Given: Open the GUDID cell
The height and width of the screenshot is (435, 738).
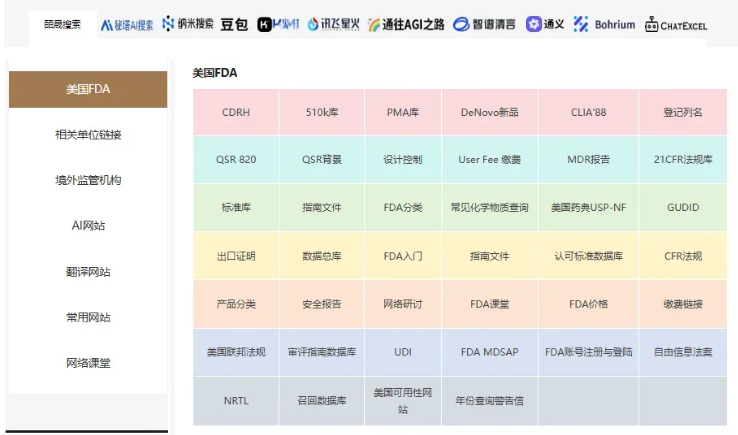Looking at the screenshot, I should (683, 208).
